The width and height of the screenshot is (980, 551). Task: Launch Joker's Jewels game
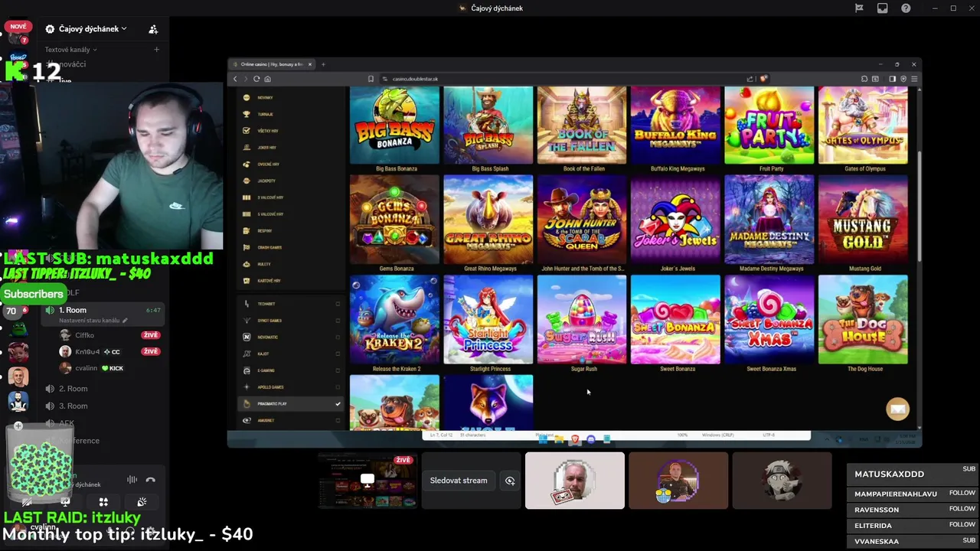point(675,220)
